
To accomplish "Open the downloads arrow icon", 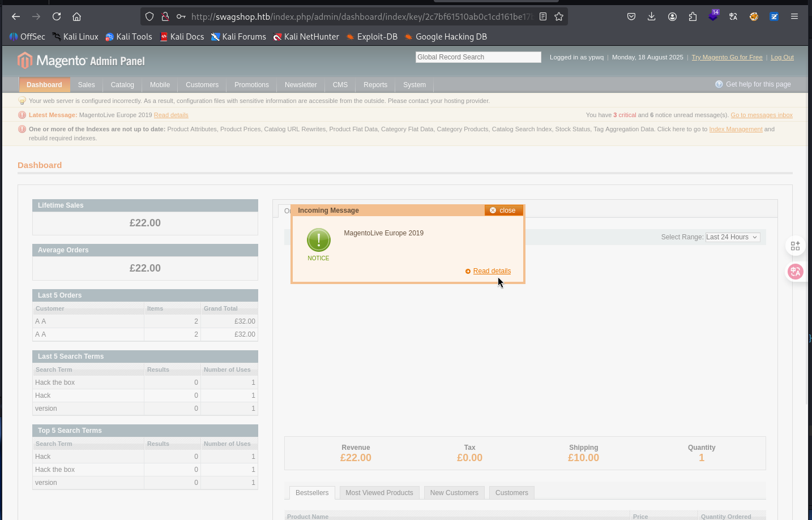I will [652, 16].
